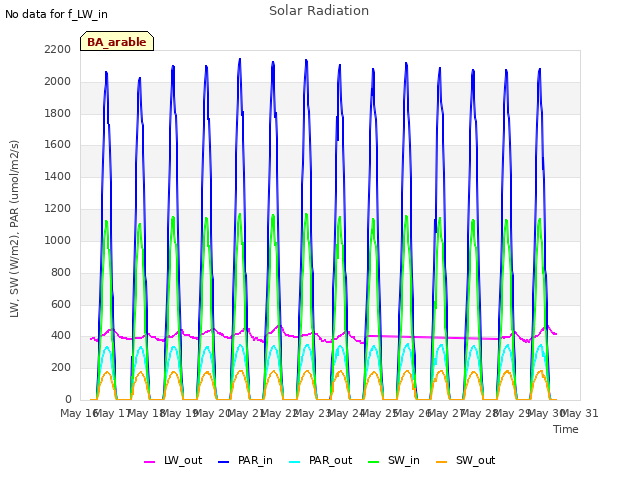Click the 1200 y-axis tick label
640x480 pixels.
[x=58, y=209]
